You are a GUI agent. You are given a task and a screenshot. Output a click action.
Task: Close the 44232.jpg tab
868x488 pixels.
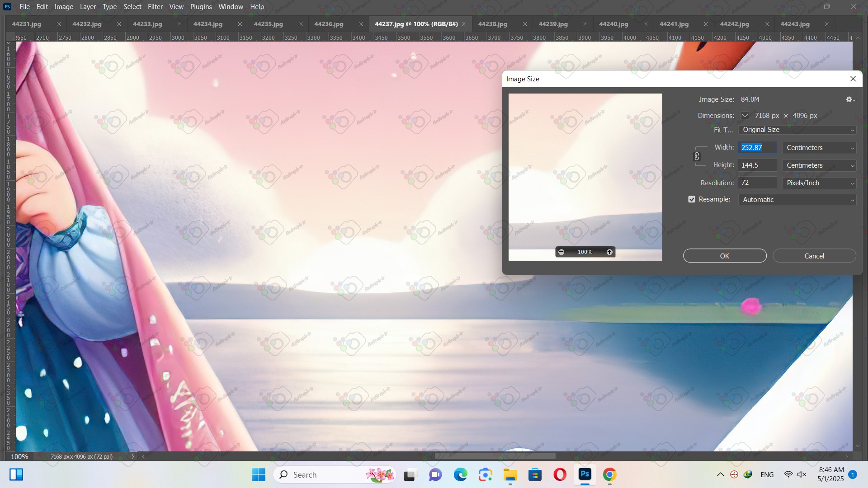[x=119, y=24]
